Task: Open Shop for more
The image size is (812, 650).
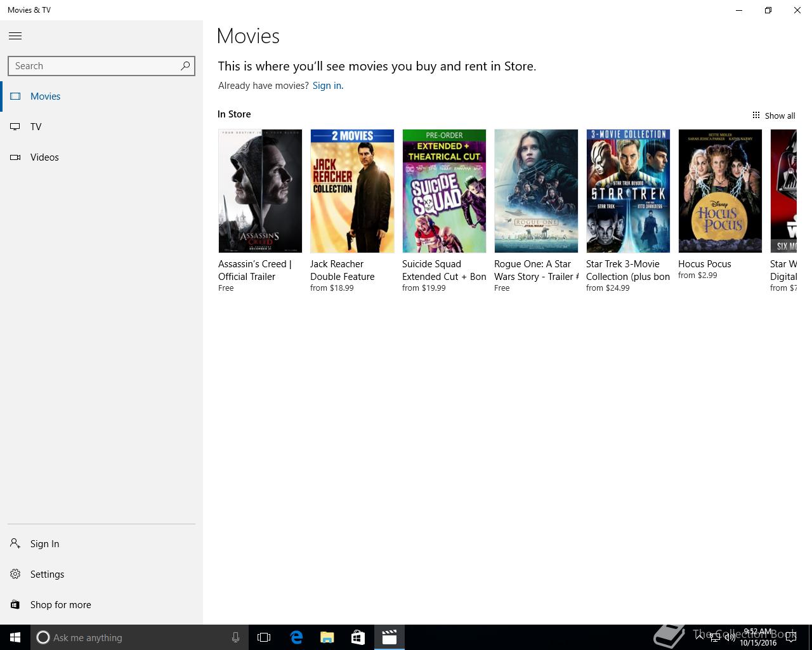Action: (101, 605)
